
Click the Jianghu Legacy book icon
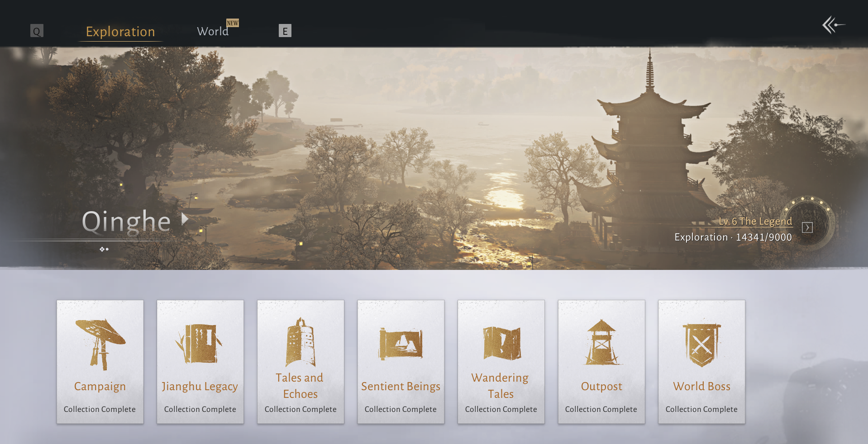coord(199,344)
